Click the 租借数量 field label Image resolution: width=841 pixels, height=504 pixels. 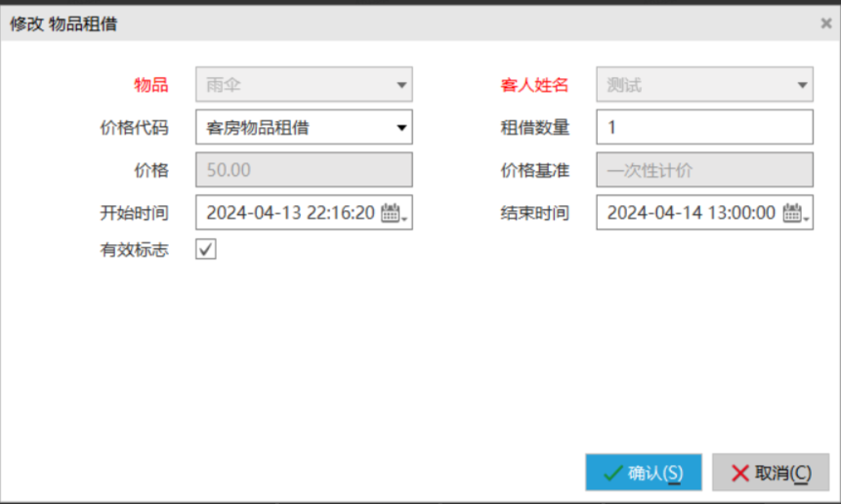pyautogui.click(x=534, y=127)
